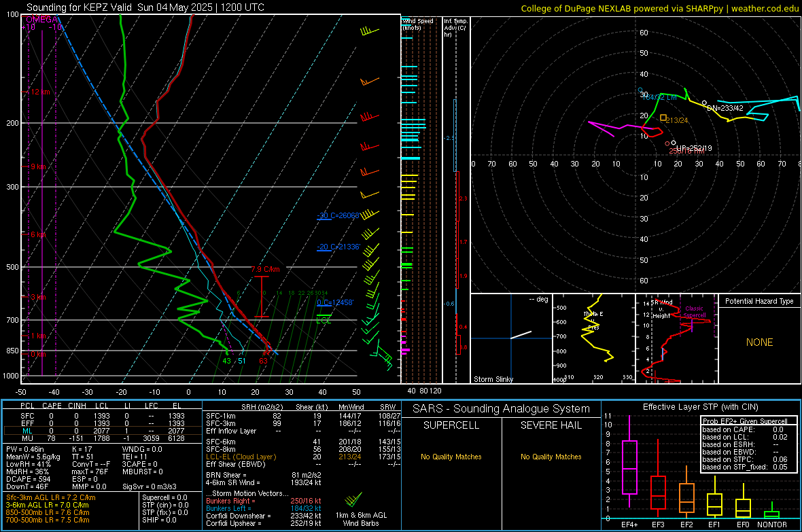The width and height of the screenshot is (802, 532).
Task: Click the -20 C=21336' level label
Action: click(x=338, y=247)
